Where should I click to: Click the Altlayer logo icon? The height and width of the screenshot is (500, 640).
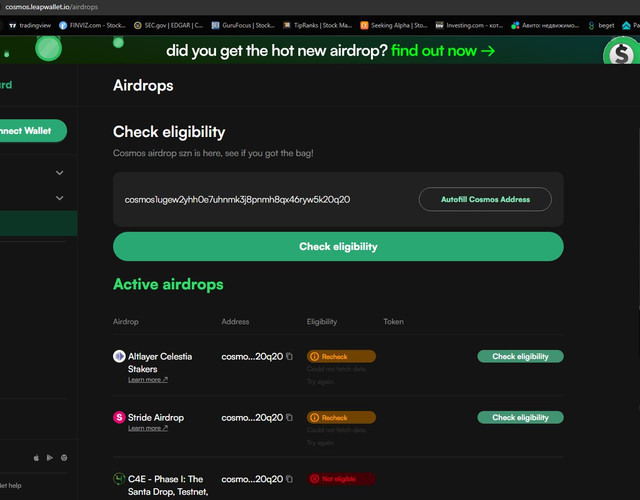[x=119, y=356]
